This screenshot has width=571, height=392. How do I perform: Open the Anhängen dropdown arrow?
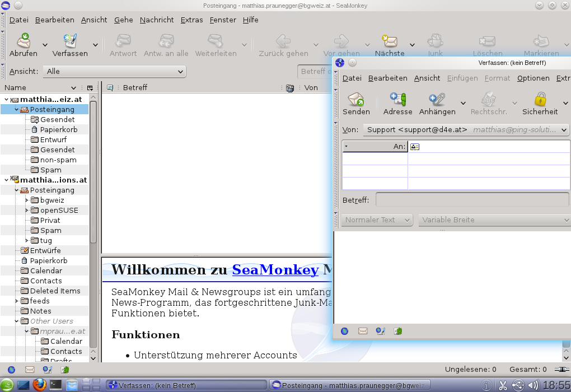pyautogui.click(x=463, y=103)
